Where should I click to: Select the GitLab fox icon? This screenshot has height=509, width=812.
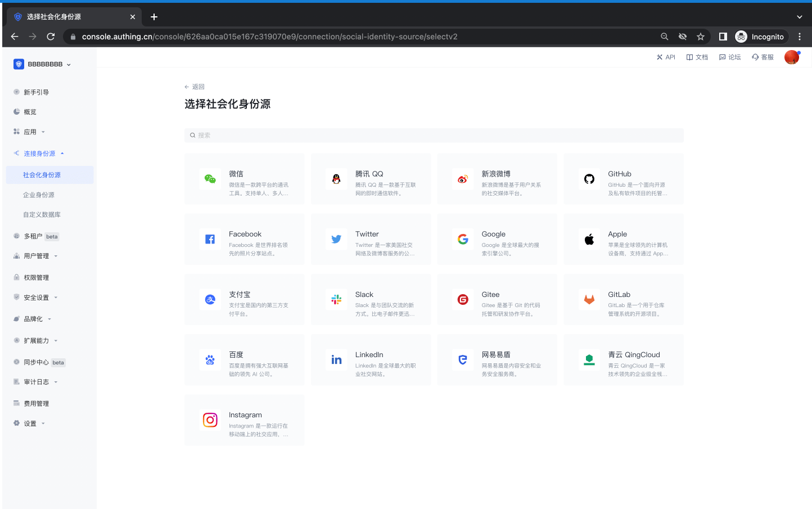[589, 300]
